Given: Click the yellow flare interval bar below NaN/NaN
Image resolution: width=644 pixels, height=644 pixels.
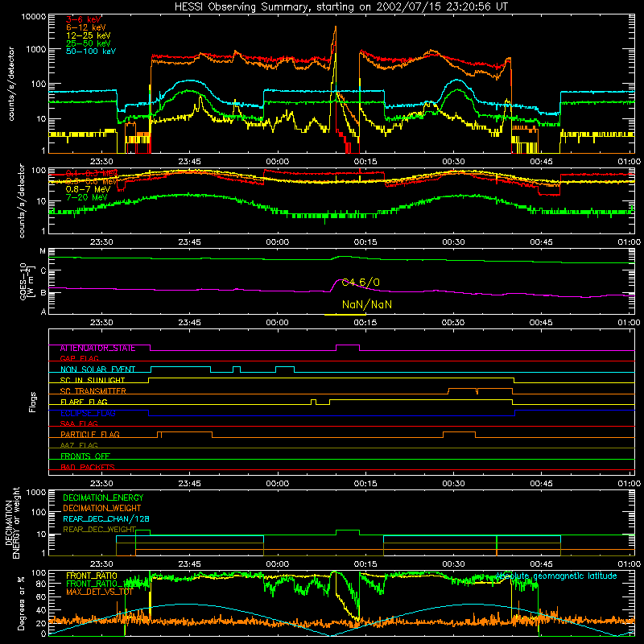Looking at the screenshot, I should (345, 315).
